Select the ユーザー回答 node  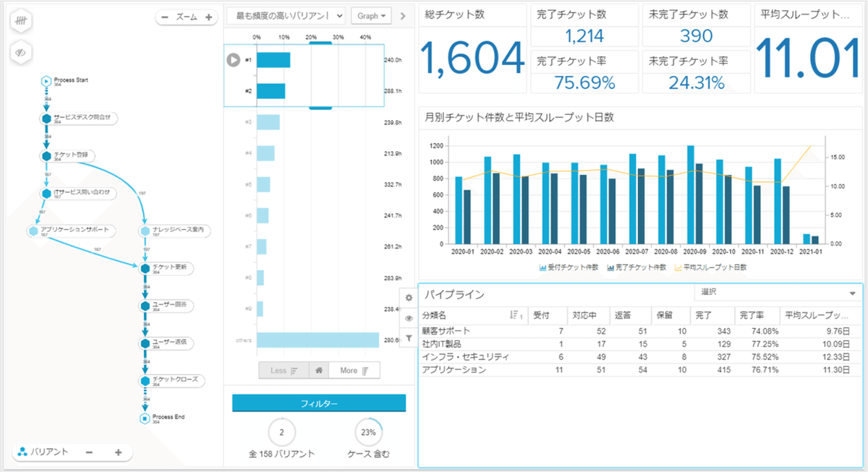[x=166, y=306]
